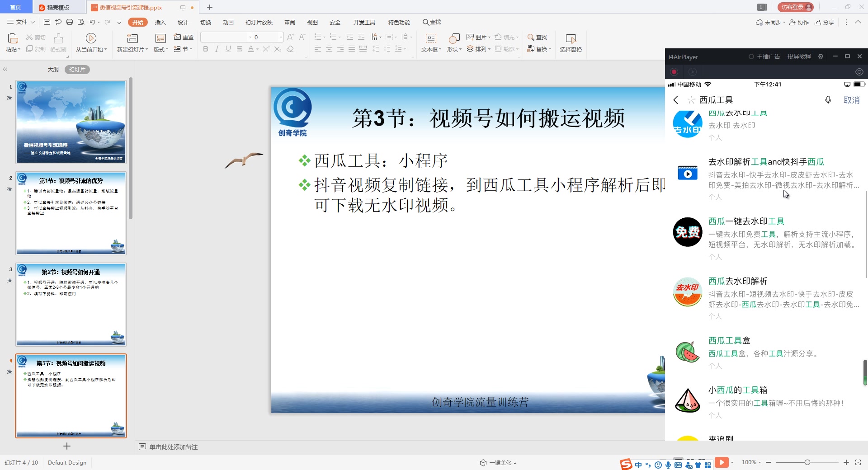Switch to the Animation ribbon tab
The image size is (868, 470).
click(228, 22)
